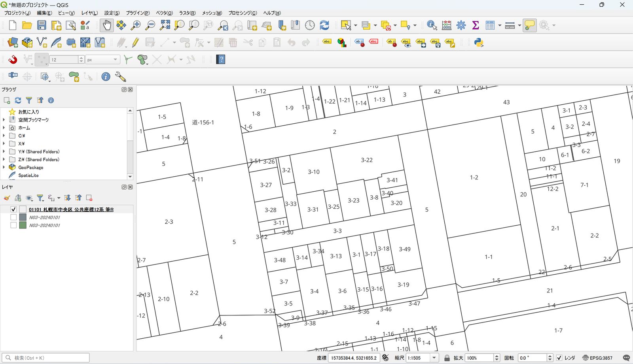Click the Refresh map icon

coord(324,25)
